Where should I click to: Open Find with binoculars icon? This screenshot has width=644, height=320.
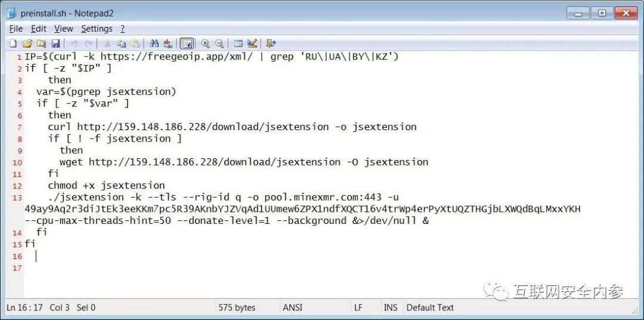point(154,43)
